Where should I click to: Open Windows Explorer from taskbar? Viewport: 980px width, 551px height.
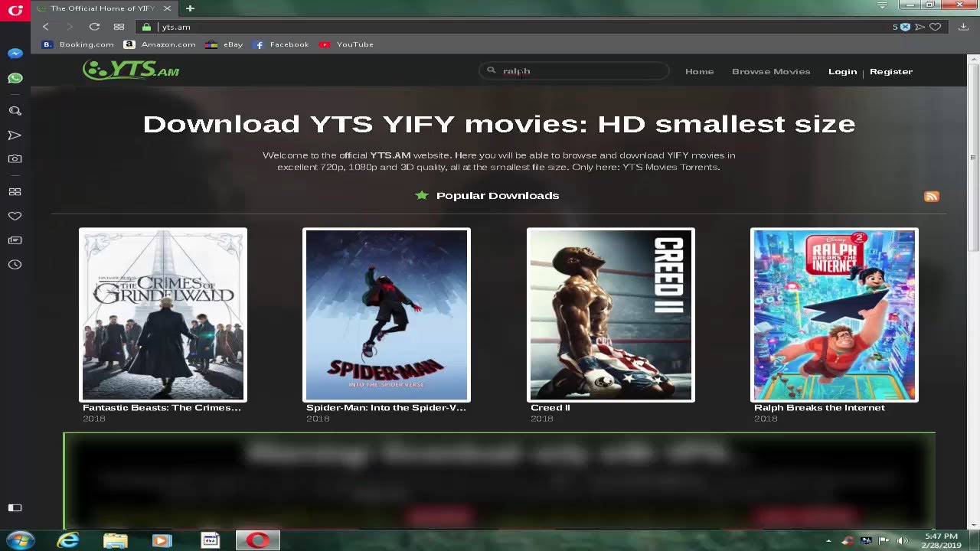click(x=116, y=541)
